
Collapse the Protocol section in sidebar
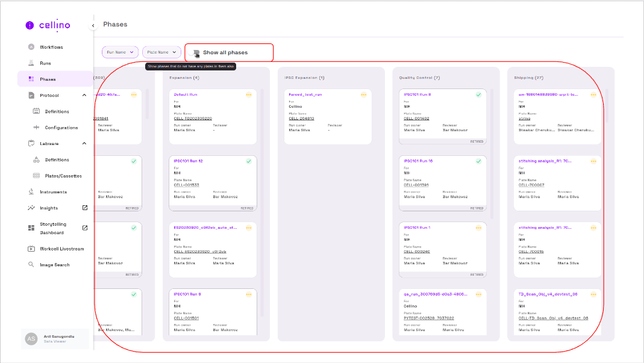(84, 95)
